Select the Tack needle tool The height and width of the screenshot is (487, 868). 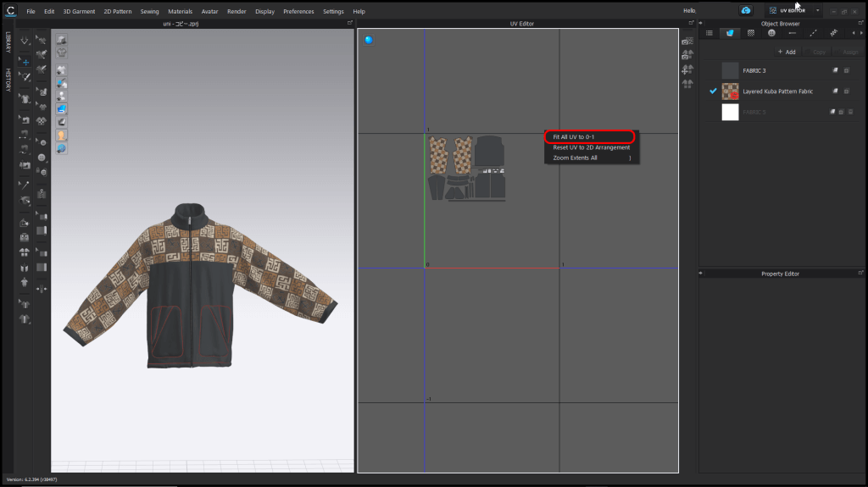[25, 185]
